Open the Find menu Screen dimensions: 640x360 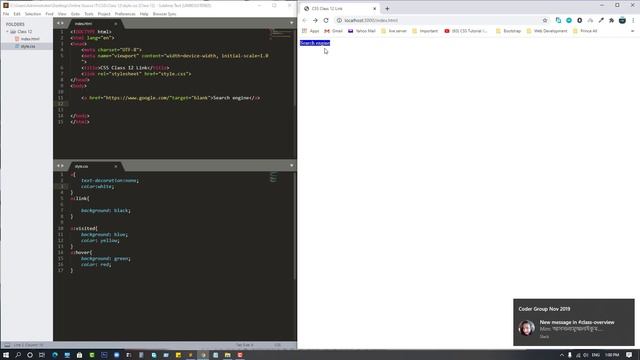pyautogui.click(x=49, y=14)
